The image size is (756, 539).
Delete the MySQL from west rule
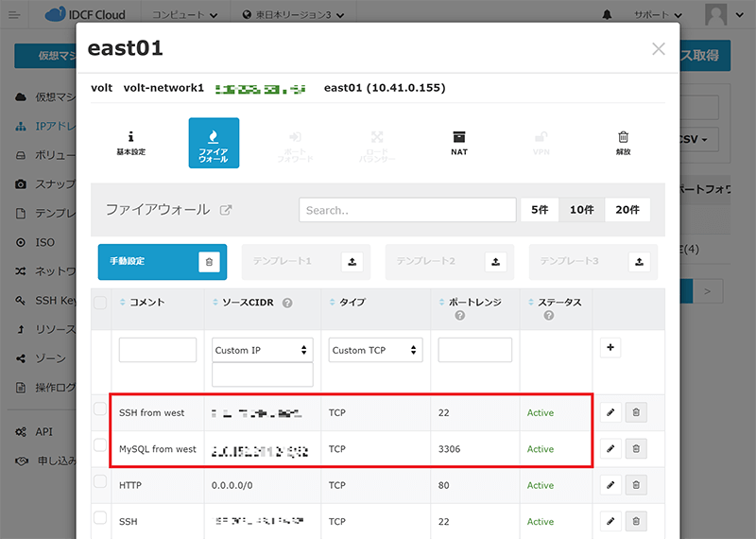(x=636, y=448)
